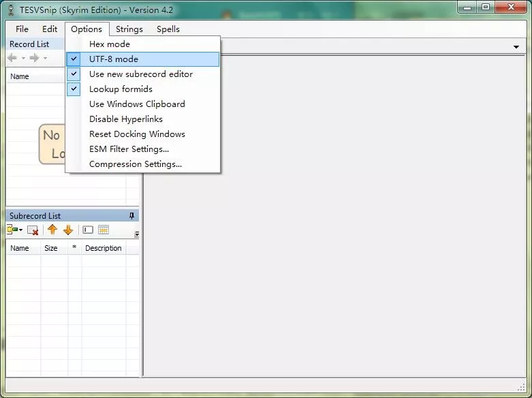
Task: Pin the Subrecord List panel
Action: coord(131,215)
